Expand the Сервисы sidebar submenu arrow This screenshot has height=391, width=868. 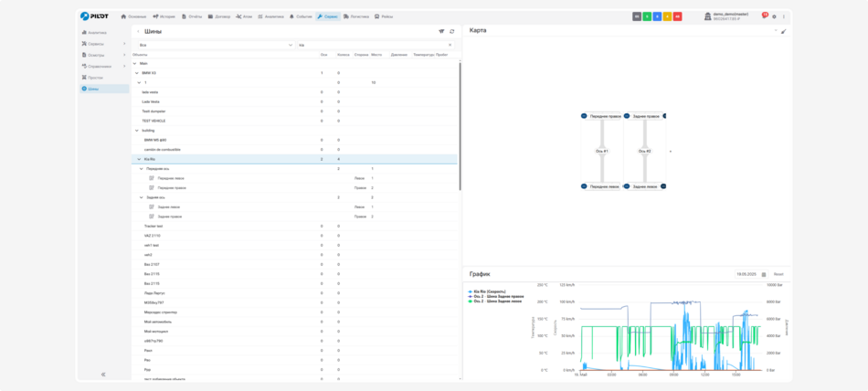click(x=124, y=44)
